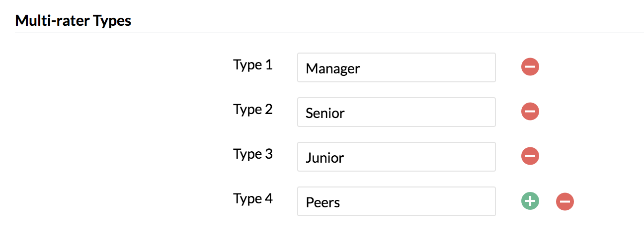This screenshot has width=644, height=247.
Task: Click the green plus button
Action: [530, 201]
